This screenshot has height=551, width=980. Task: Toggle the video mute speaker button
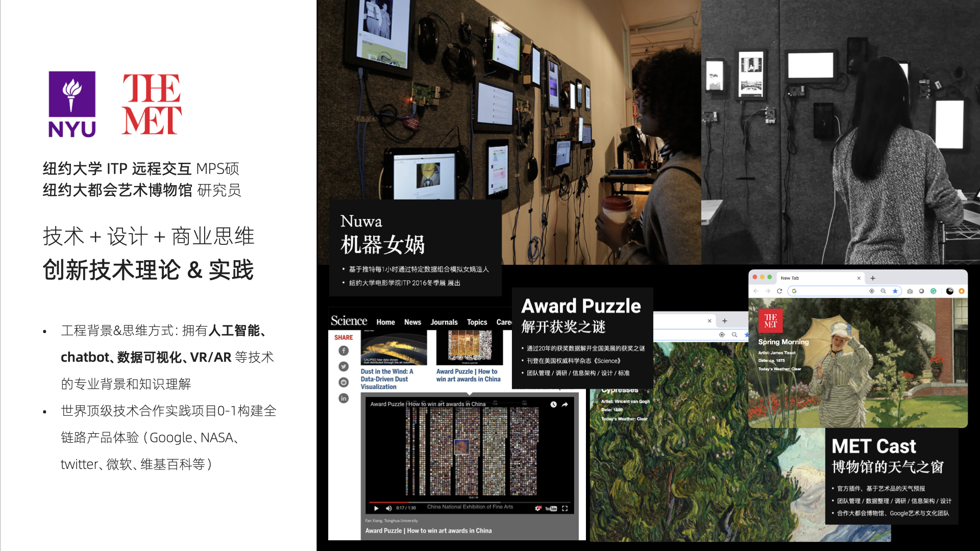tap(389, 508)
